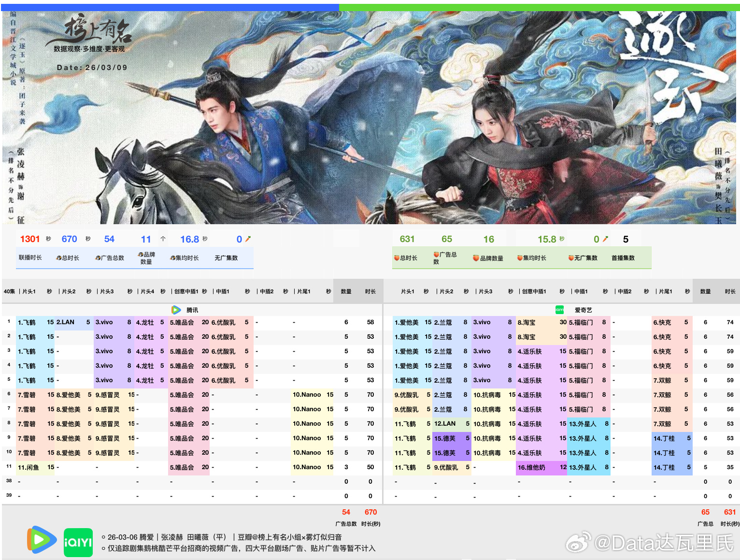The width and height of the screenshot is (740, 560).
Task: Click the date text 26/03/09
Action: 106,68
